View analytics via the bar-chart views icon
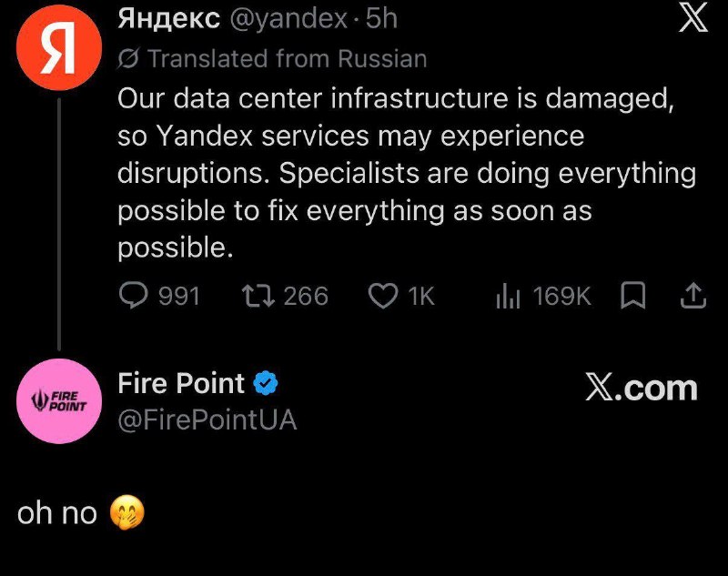Image resolution: width=728 pixels, height=576 pixels. [508, 296]
